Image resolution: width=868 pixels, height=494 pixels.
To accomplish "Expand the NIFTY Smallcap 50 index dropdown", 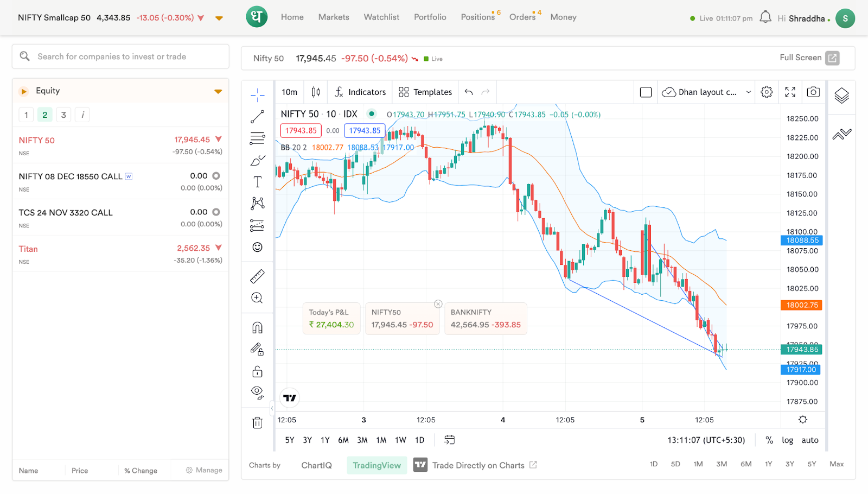I will click(x=219, y=18).
